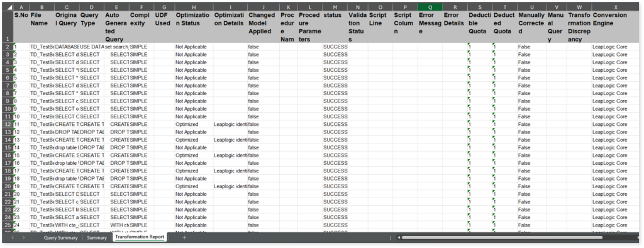
Task: Add a new sheet with plus icon
Action: [x=184, y=237]
